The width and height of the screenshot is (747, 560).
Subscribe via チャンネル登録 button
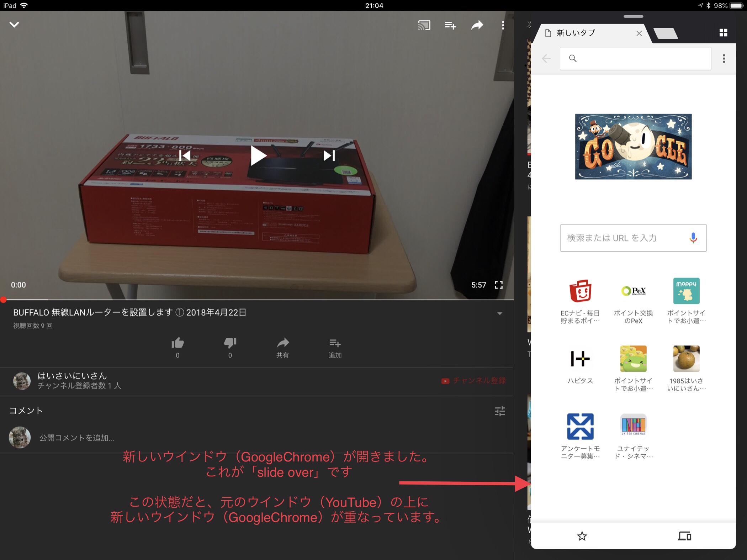[473, 381]
